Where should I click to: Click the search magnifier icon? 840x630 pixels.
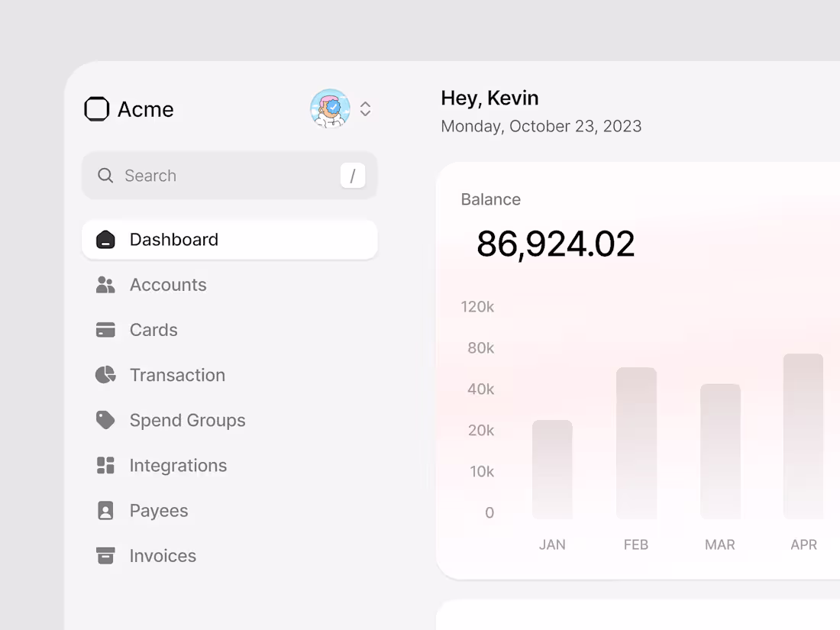[x=105, y=175]
